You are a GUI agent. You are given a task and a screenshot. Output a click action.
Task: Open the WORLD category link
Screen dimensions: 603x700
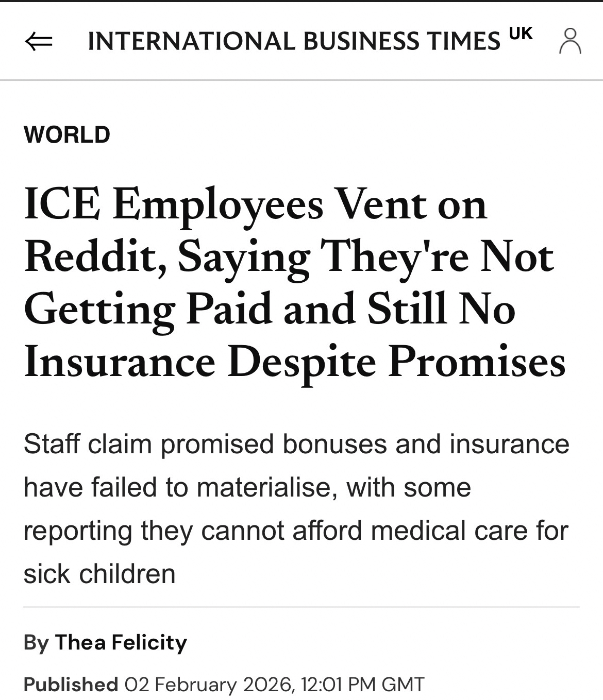[67, 134]
